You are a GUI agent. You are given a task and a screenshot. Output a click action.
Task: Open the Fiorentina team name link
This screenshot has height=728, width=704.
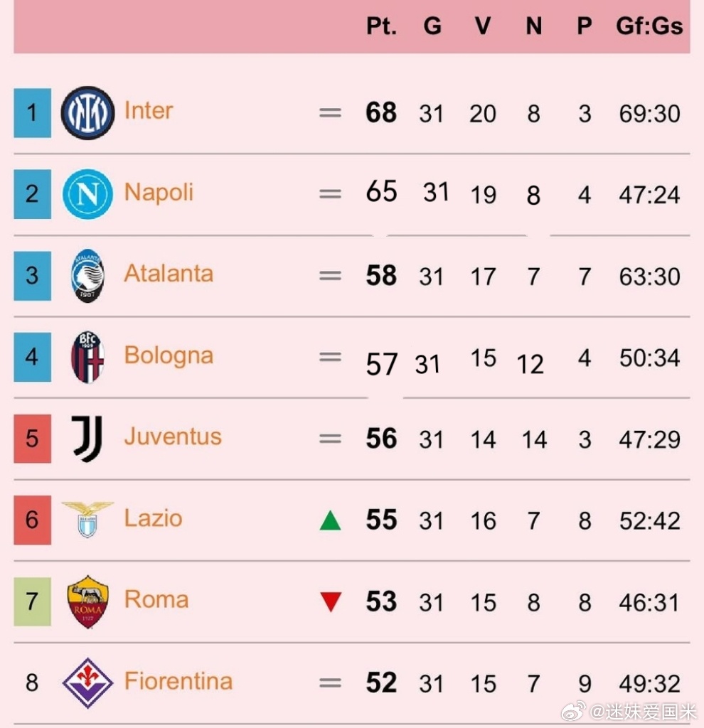pos(178,681)
